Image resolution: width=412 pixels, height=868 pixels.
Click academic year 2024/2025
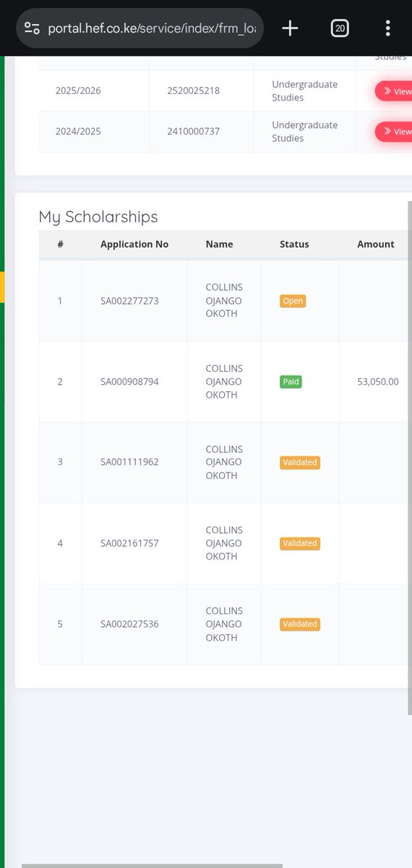78,132
